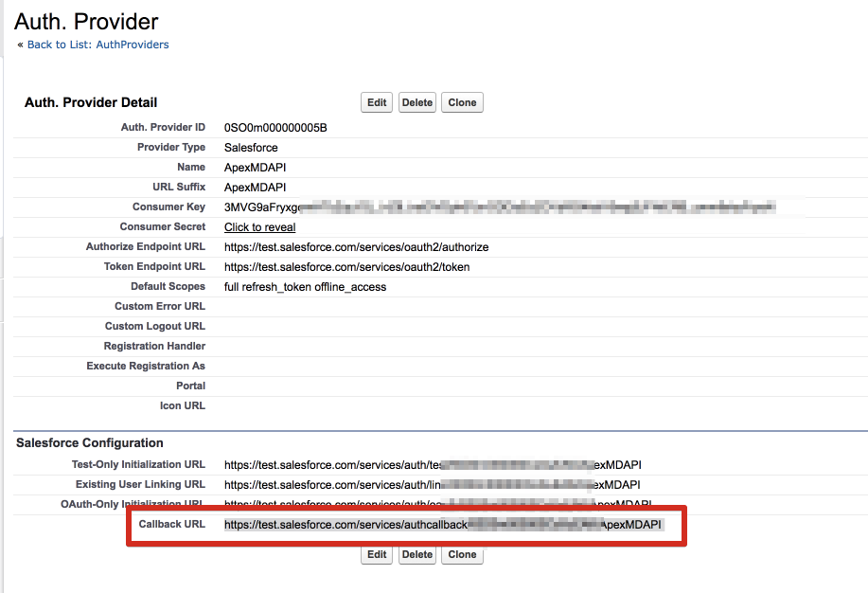Select the URL Suffix value ApexMDAPI
Viewport: 868px width, 593px height.
(x=255, y=188)
